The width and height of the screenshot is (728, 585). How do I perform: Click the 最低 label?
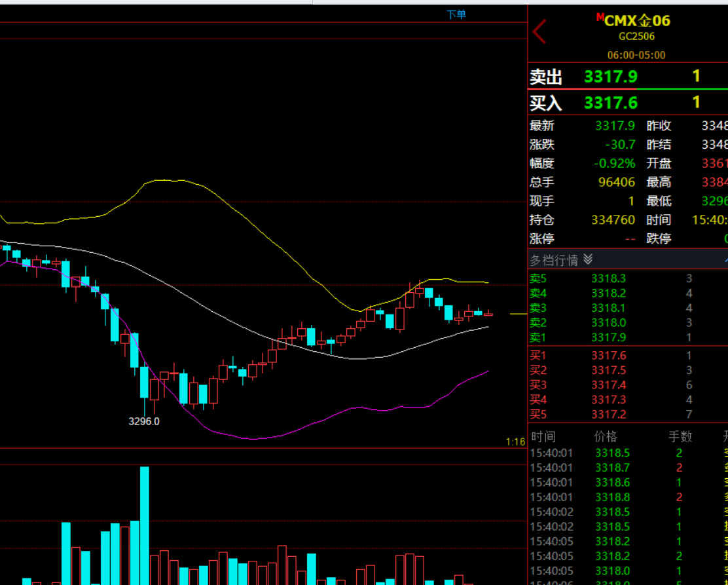(x=659, y=201)
